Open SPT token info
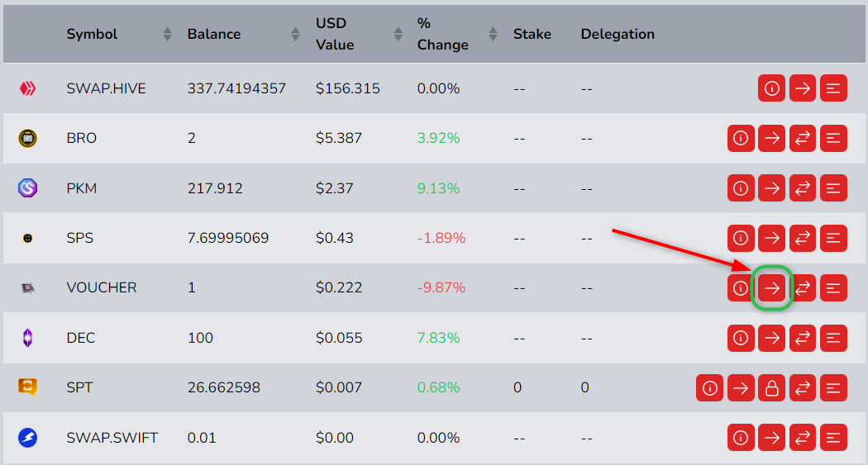The image size is (868, 465). point(709,388)
